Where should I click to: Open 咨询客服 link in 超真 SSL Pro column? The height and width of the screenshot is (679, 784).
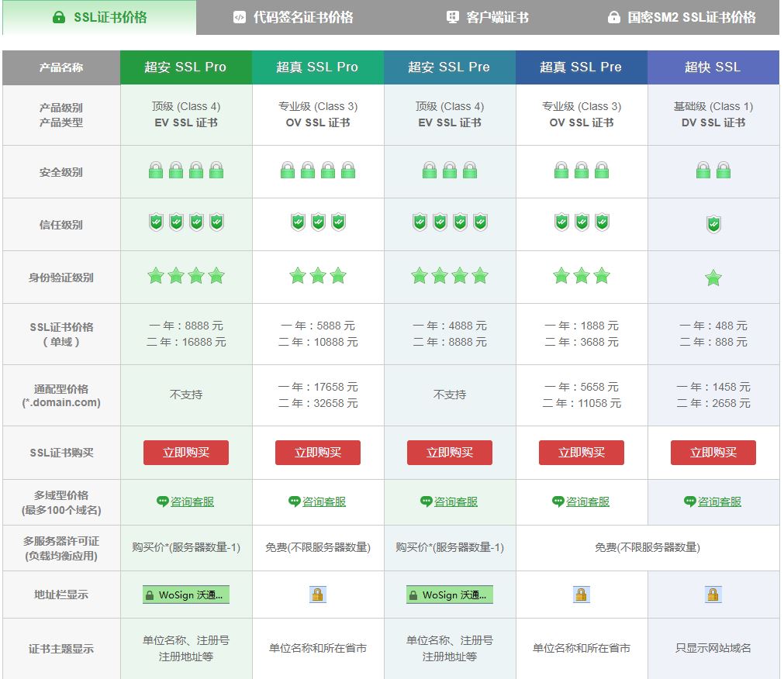pyautogui.click(x=323, y=501)
